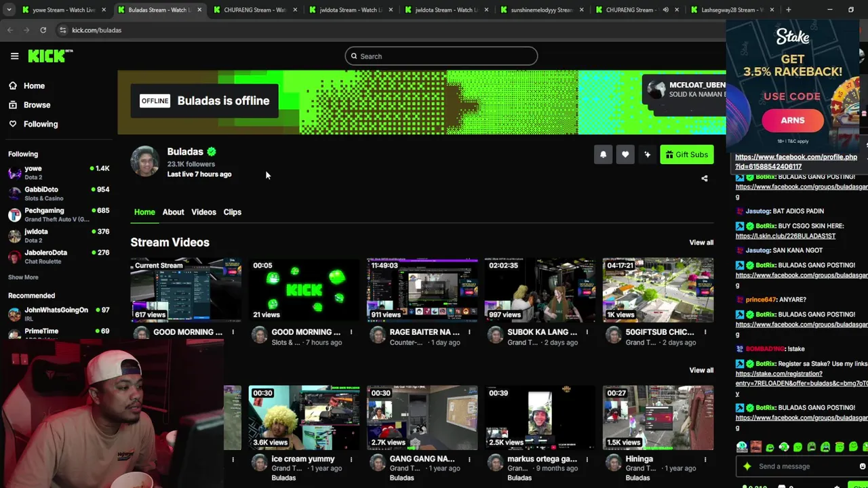This screenshot has width=868, height=488.
Task: Open the 04:17:21 stream video
Action: point(658,289)
